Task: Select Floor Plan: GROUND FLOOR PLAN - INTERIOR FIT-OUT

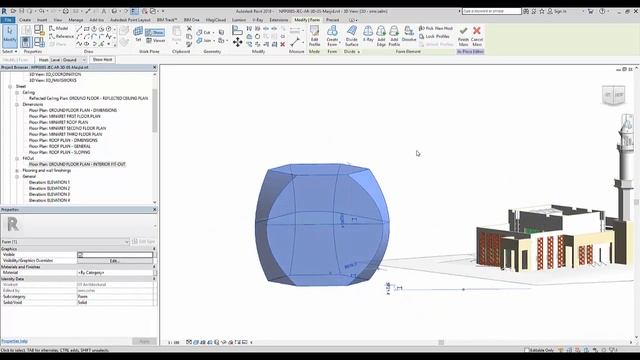Action: (x=77, y=164)
